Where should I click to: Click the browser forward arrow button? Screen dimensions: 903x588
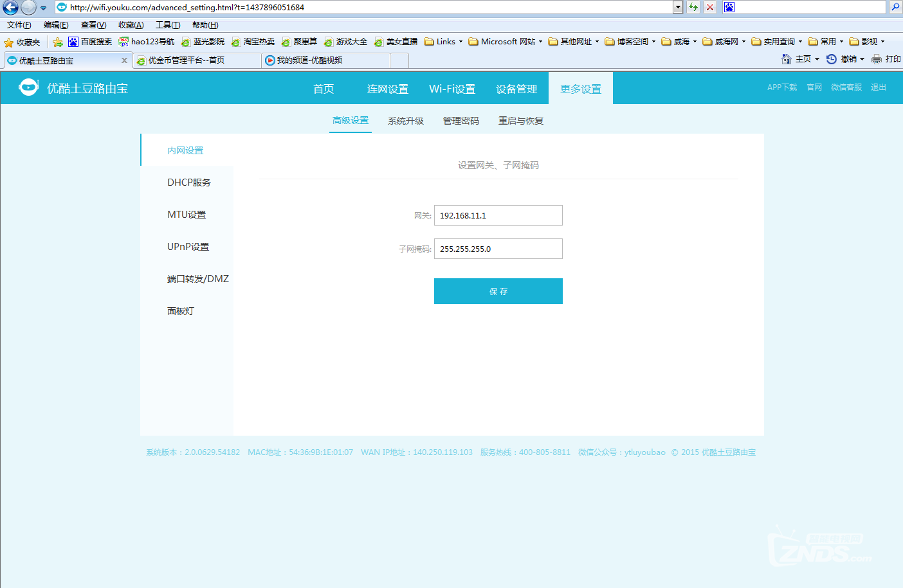(x=28, y=8)
